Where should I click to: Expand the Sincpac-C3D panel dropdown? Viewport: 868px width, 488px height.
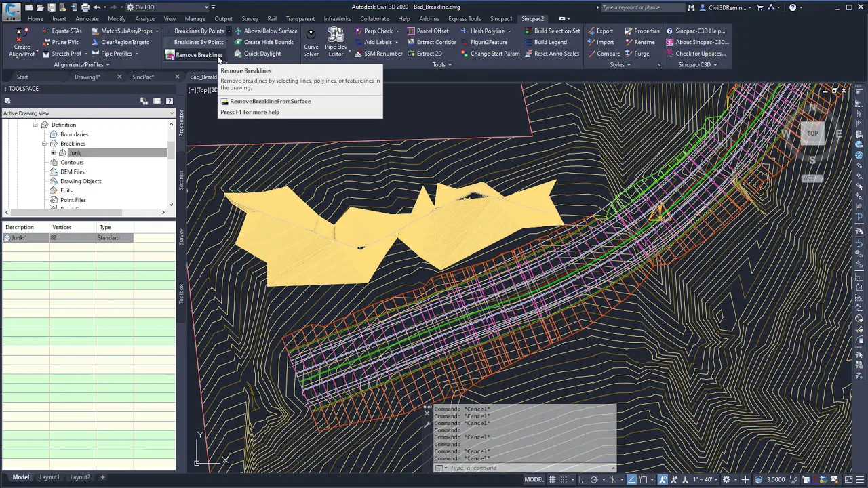point(697,65)
